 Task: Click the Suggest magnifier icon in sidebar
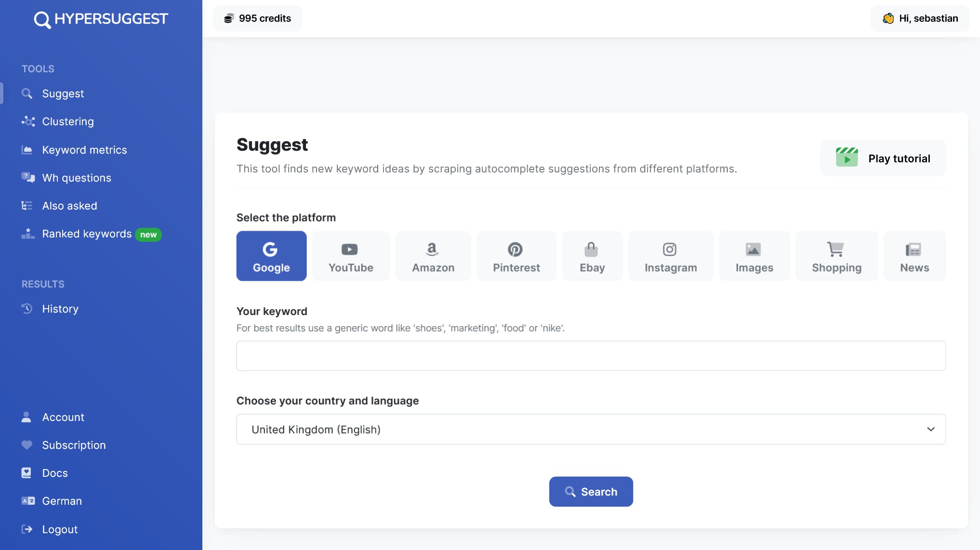pyautogui.click(x=27, y=93)
